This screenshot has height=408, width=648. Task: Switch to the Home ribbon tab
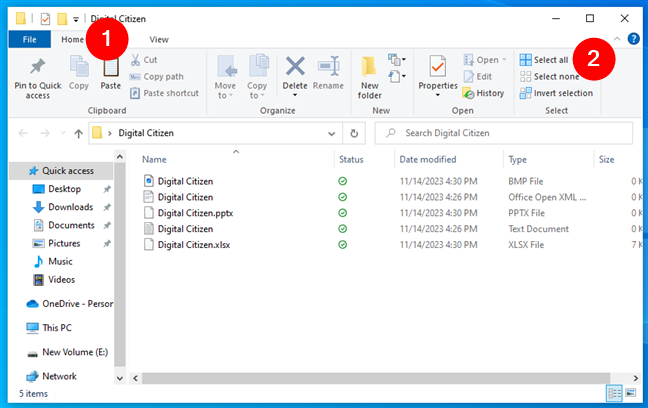(72, 39)
